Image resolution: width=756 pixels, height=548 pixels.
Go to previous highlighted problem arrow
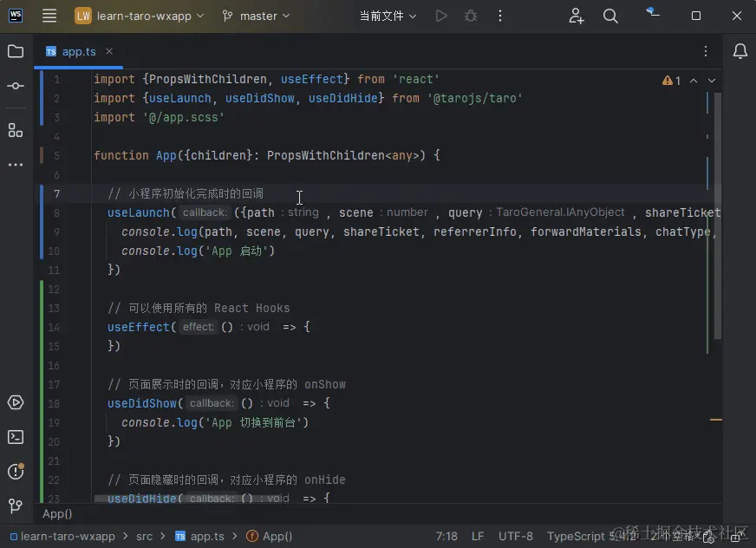coord(694,81)
